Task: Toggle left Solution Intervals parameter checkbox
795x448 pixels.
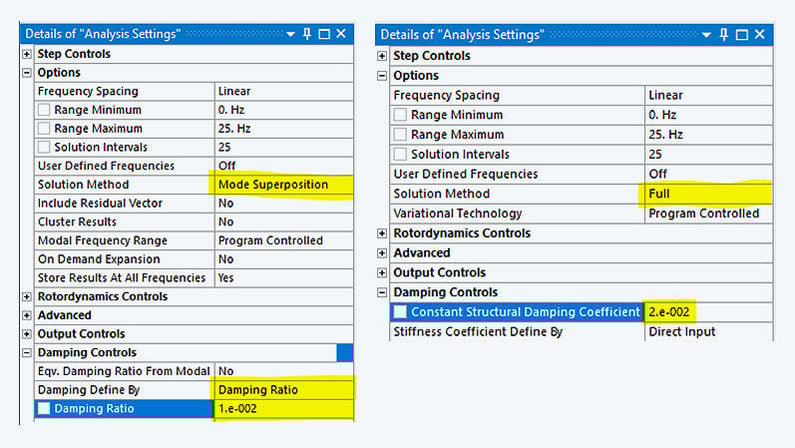Action: point(44,147)
